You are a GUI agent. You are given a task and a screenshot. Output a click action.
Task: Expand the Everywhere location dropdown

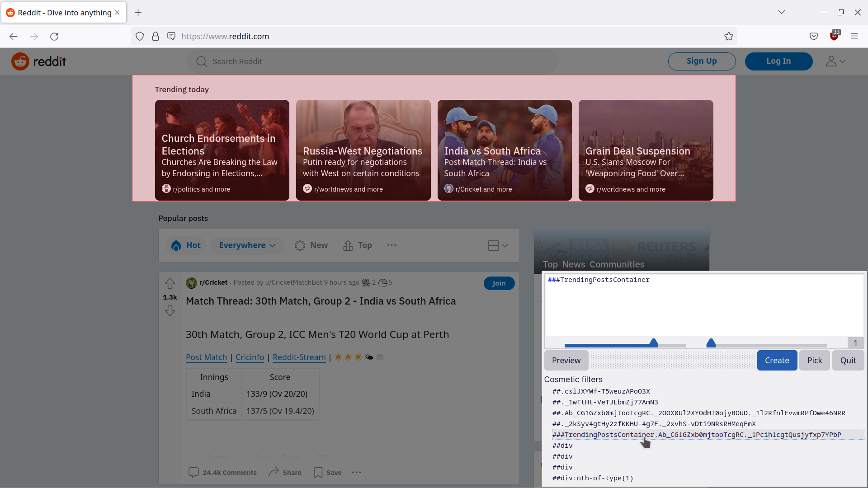[247, 245]
